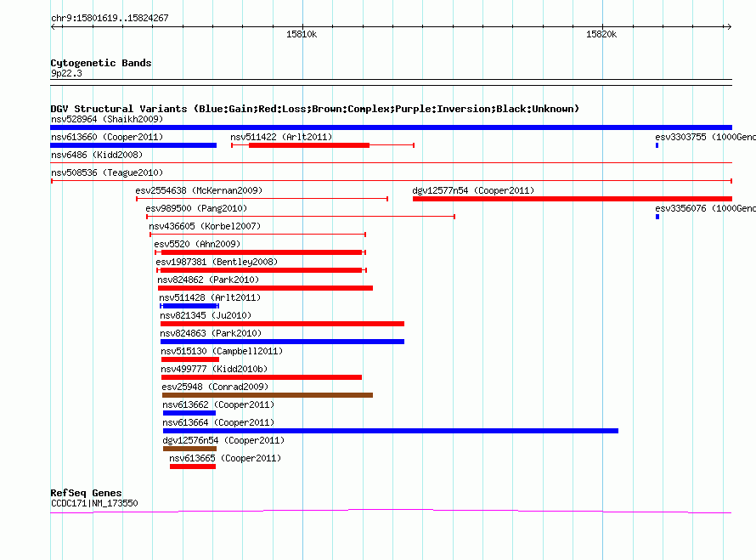Viewport: 756px width, 560px height.
Task: Open esv25948 (Conrad2009) label
Action: 215,387
